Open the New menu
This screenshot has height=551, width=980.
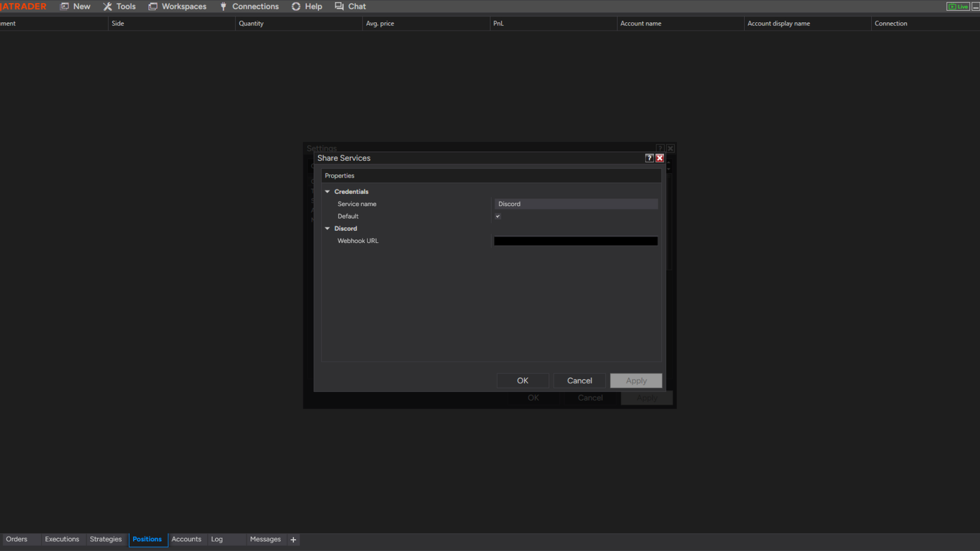75,6
